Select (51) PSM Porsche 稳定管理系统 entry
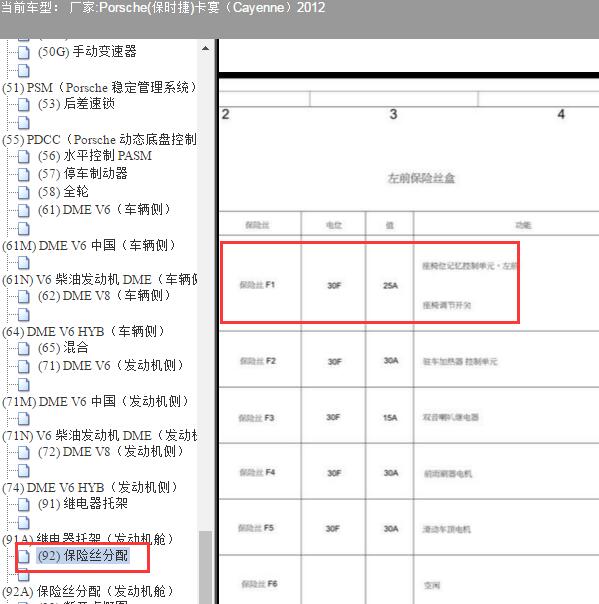This screenshot has height=604, width=599. coord(99,87)
